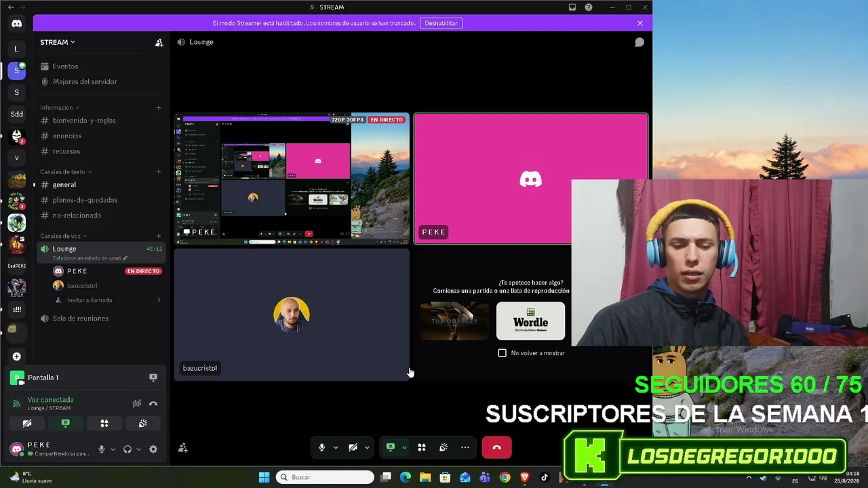Open the EadPEKE server icon

click(x=16, y=266)
